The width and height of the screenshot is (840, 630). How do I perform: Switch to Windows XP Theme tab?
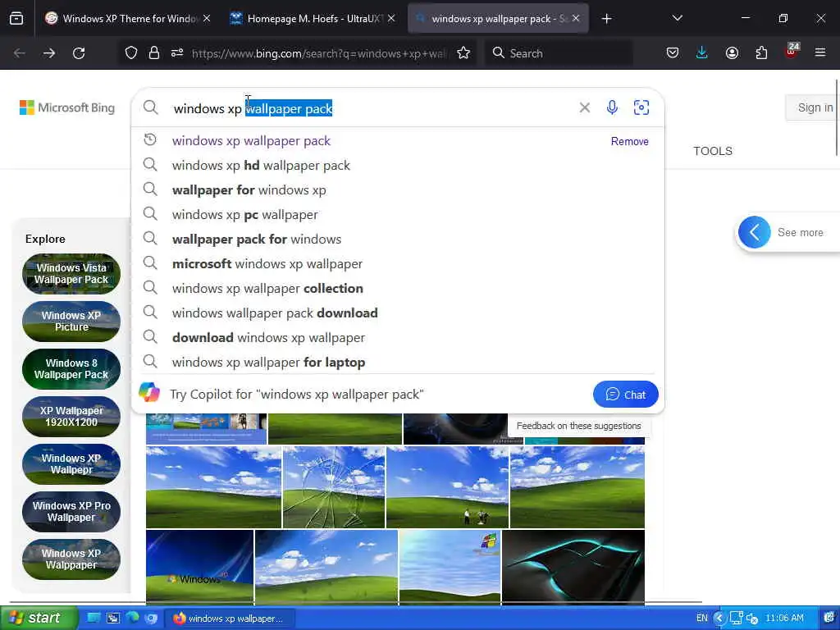tap(127, 18)
